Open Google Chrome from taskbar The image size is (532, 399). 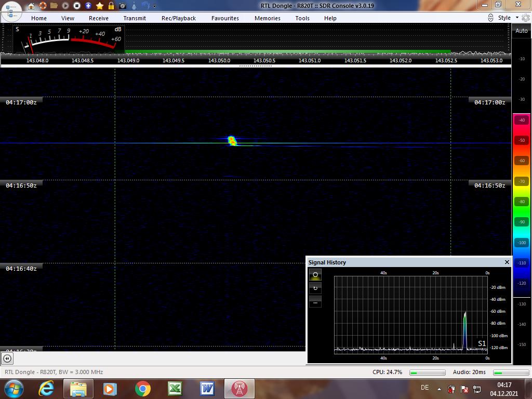click(x=142, y=389)
